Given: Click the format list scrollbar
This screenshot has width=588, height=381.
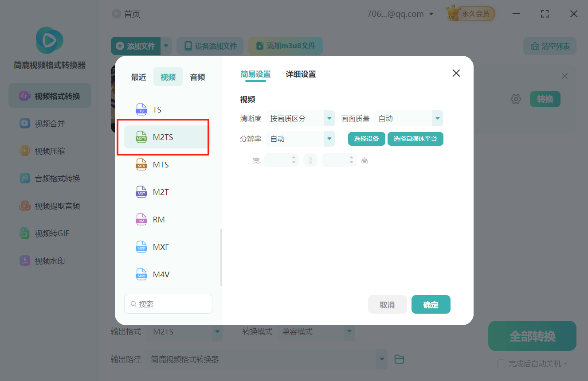Looking at the screenshot, I should [221, 257].
